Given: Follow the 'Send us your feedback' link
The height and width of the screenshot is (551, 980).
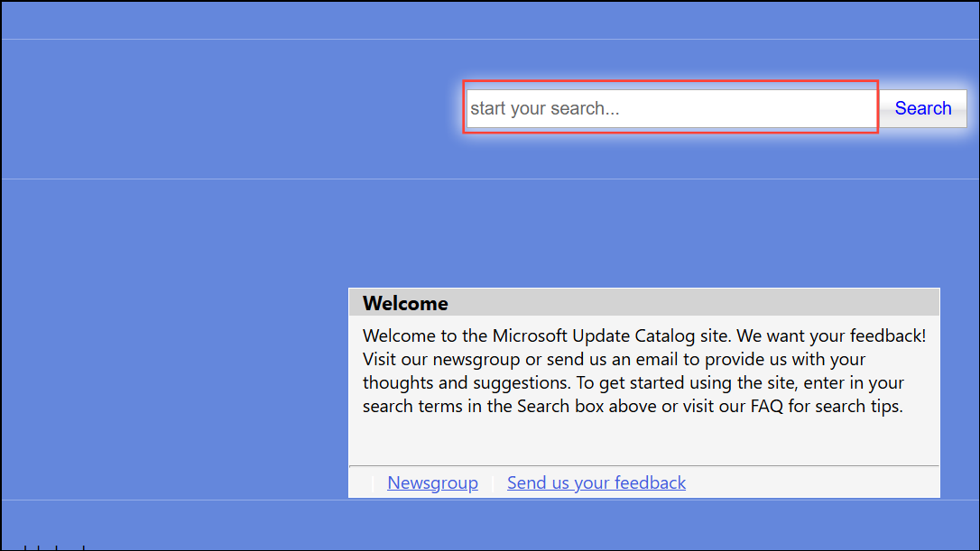Looking at the screenshot, I should tap(596, 482).
